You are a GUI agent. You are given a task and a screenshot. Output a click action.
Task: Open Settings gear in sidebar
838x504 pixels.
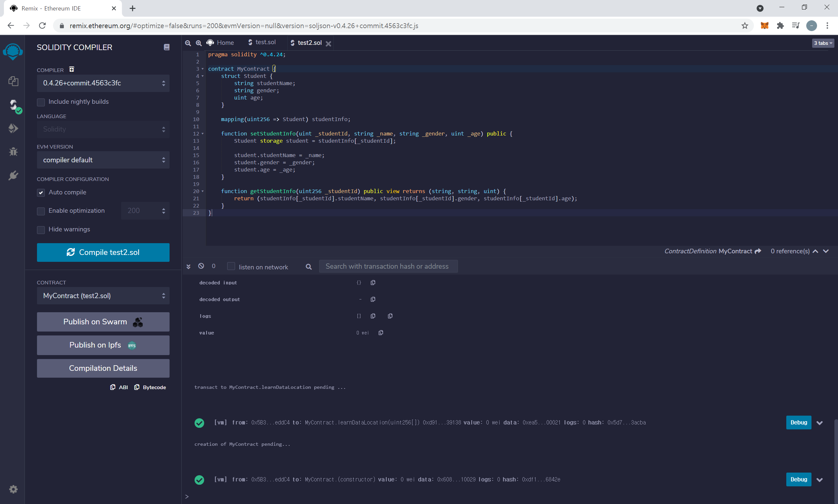pos(13,489)
